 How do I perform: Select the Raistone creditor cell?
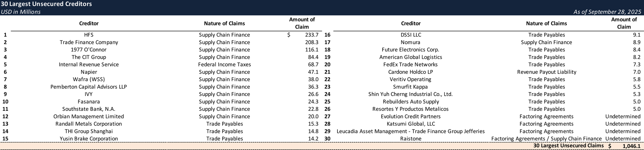[x=411, y=139]
